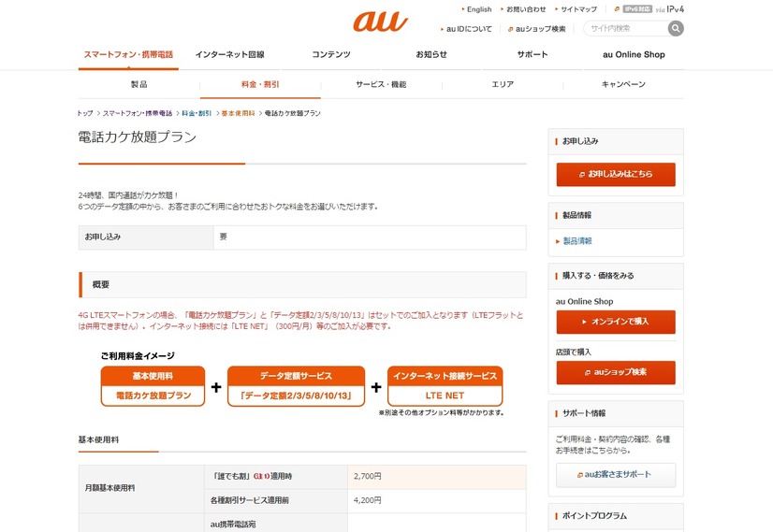Click the 料金・割引 breadcrumb

point(197,113)
